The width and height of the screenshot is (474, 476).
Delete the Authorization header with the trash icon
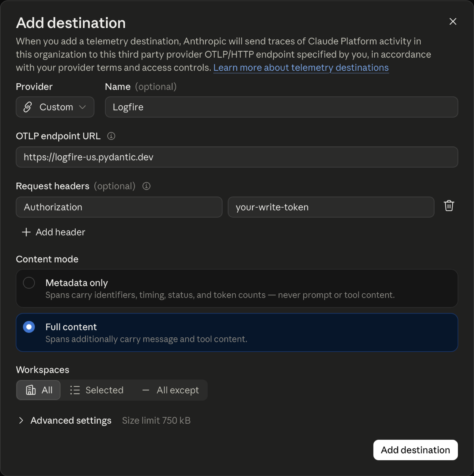tap(449, 206)
